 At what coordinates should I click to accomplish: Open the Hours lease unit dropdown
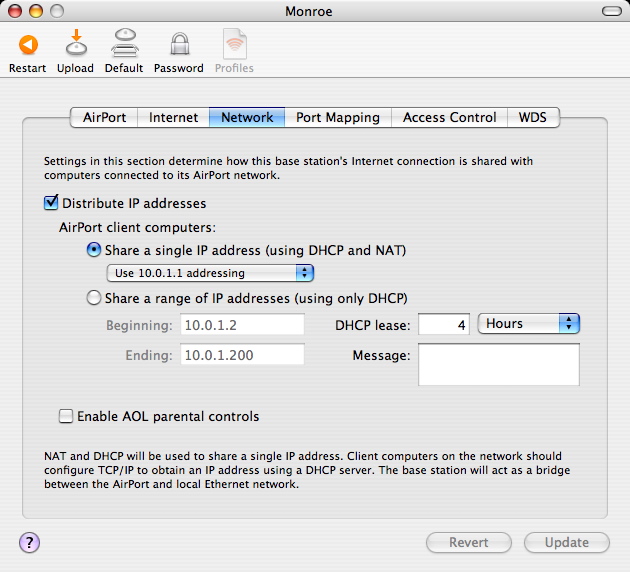pyautogui.click(x=528, y=323)
